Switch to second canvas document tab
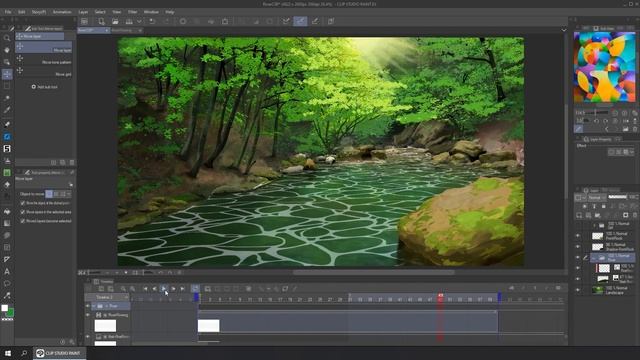 (126, 30)
